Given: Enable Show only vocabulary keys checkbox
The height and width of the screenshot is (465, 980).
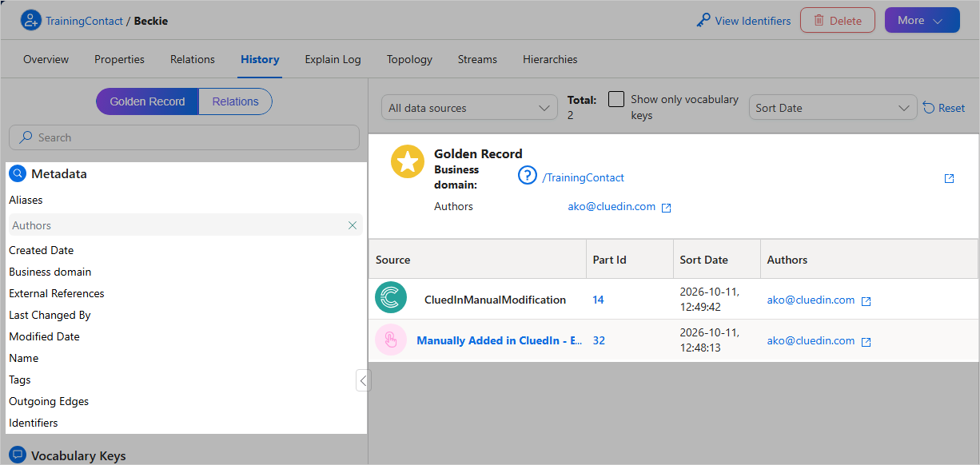Looking at the screenshot, I should [x=616, y=99].
